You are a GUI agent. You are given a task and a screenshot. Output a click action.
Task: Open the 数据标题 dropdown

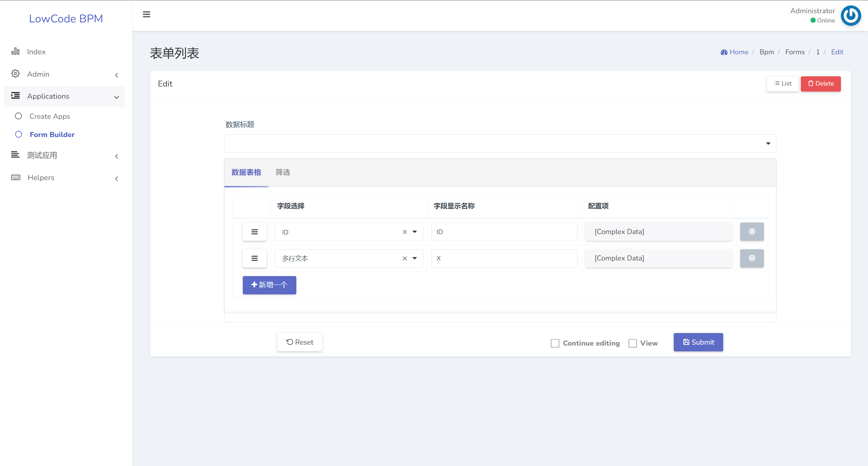point(500,144)
